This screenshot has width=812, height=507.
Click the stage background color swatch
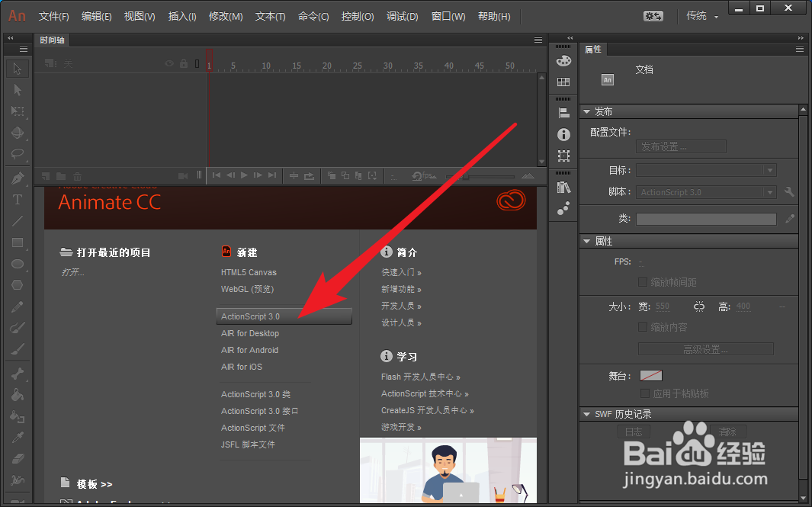tap(651, 375)
